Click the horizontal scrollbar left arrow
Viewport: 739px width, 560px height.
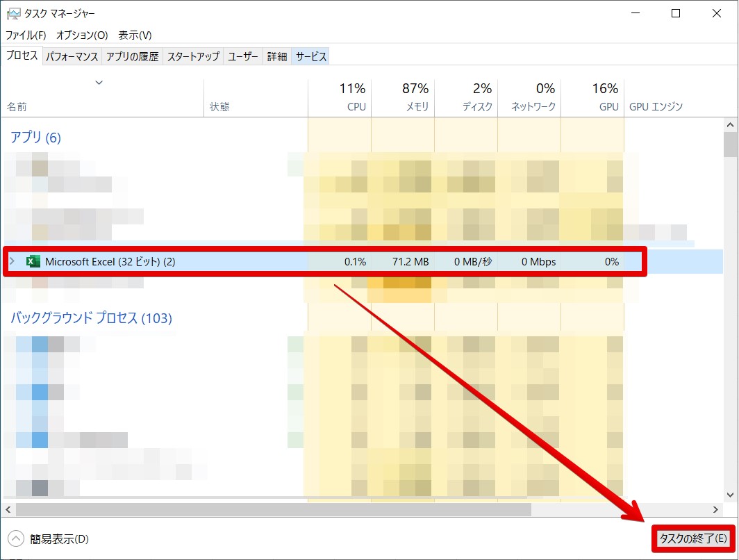pyautogui.click(x=8, y=509)
